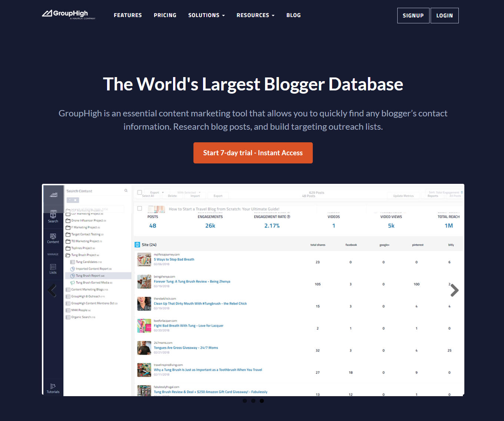This screenshot has height=421, width=504.
Task: Click the Reports button
Action: click(433, 196)
